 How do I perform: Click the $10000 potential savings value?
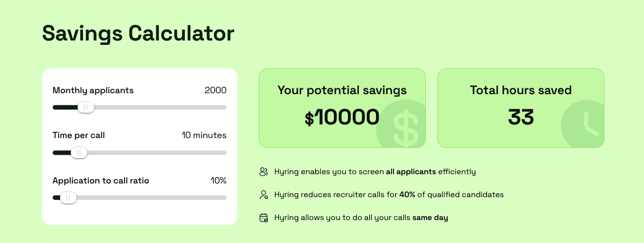[342, 118]
